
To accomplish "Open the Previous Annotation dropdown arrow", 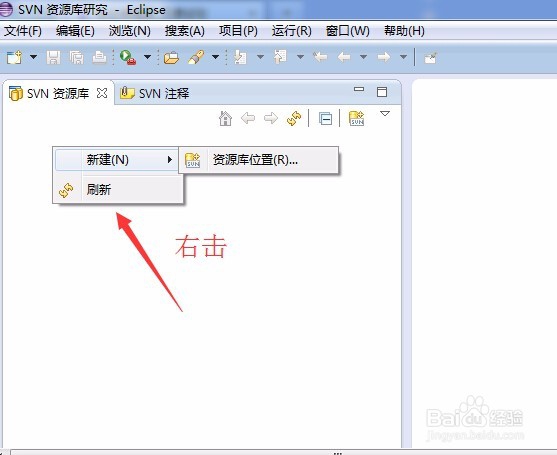I will (300, 57).
